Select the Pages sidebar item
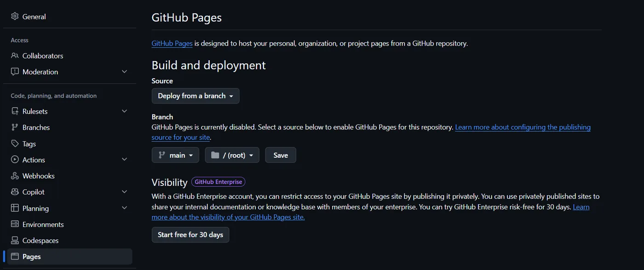 [69, 257]
